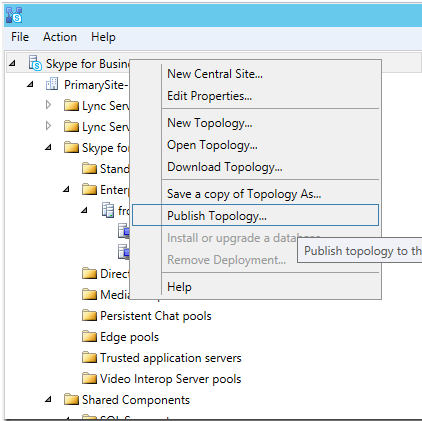
Task: Select the PrimarySite tree item label
Action: tap(96, 85)
